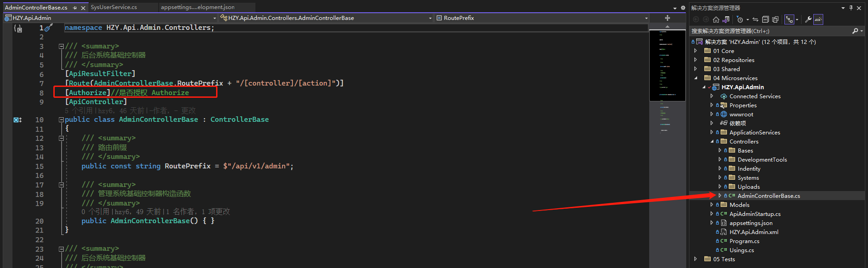Click the editor split-window icon above scrollbar
This screenshot has height=268, width=868.
[x=667, y=18]
